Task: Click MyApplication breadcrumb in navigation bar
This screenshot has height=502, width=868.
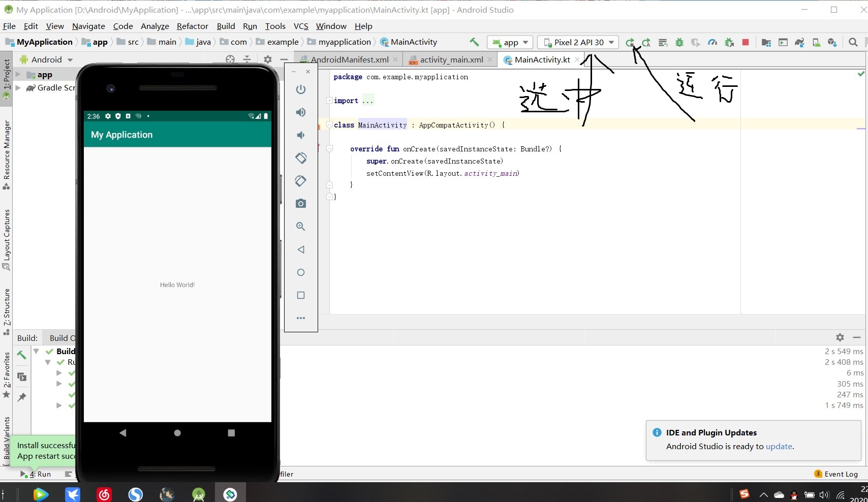Action: 40,42
